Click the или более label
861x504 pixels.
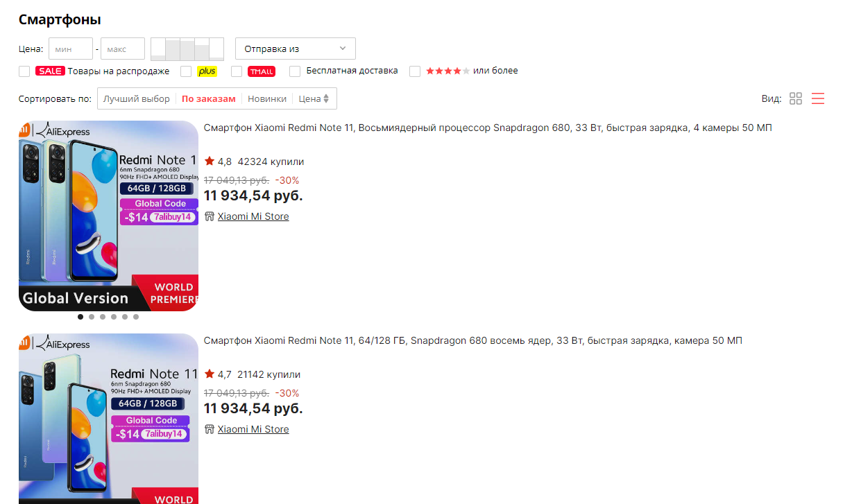[x=495, y=71]
